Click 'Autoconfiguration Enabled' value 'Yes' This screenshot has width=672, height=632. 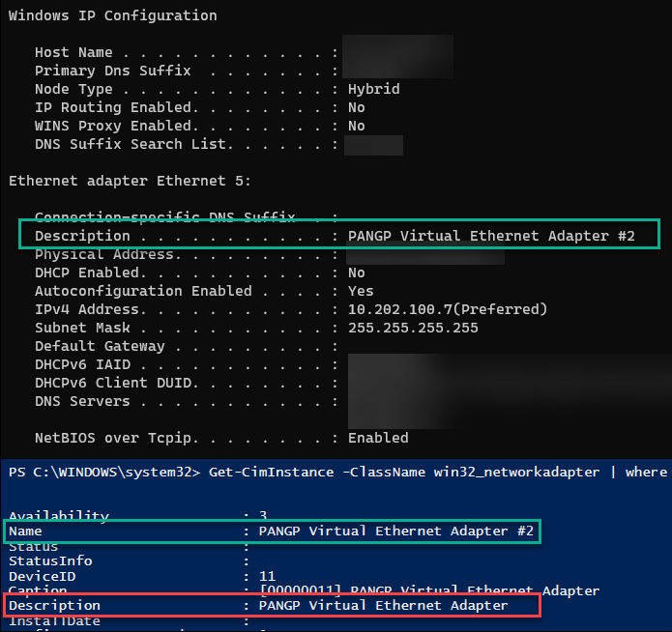361,292
